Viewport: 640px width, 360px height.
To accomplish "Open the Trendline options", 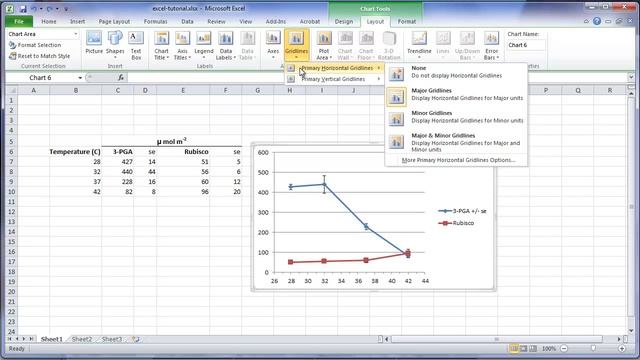I will click(419, 44).
